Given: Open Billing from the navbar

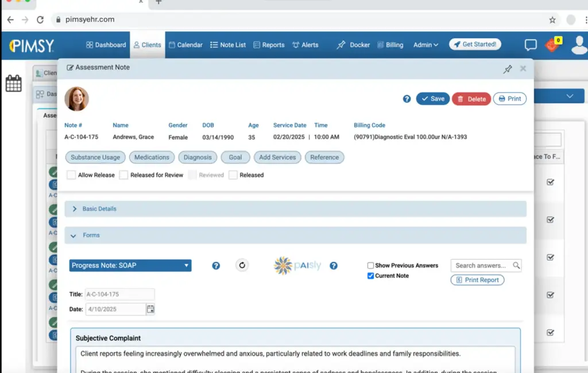Looking at the screenshot, I should (390, 45).
